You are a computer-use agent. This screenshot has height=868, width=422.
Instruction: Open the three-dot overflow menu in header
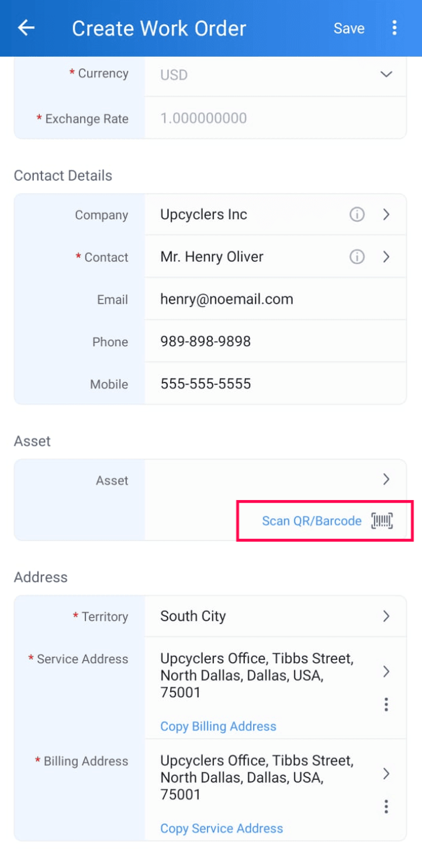[395, 27]
